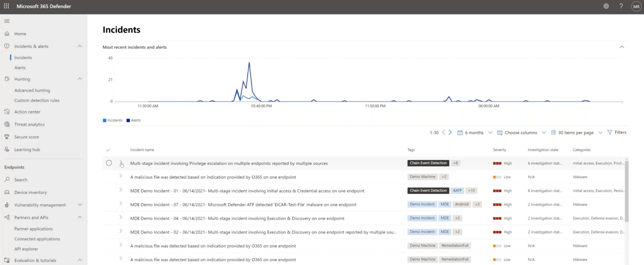Open Alerts in the sidebar

point(20,67)
